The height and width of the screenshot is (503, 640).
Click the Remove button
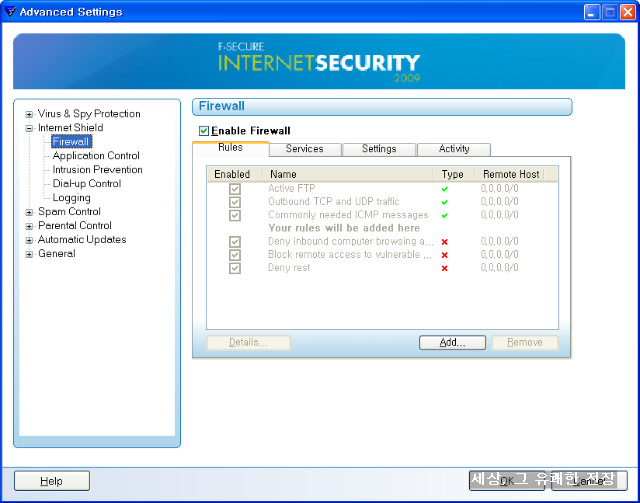click(x=524, y=343)
